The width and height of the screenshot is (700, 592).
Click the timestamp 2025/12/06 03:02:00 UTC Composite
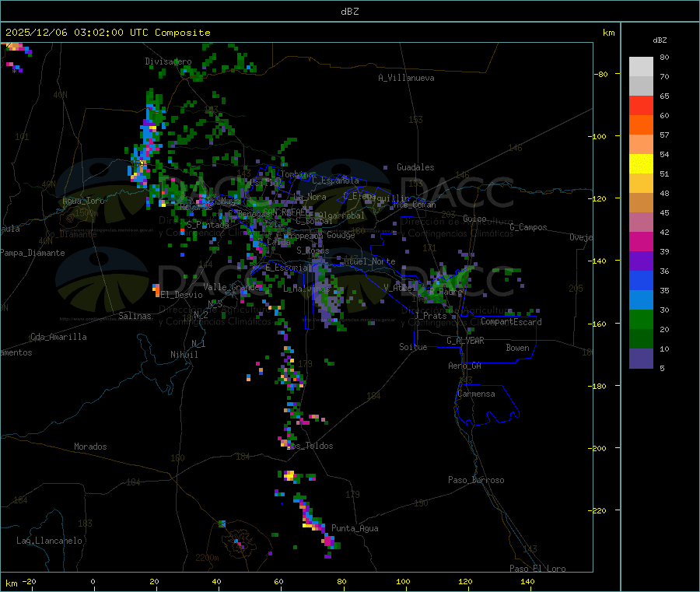click(x=107, y=33)
